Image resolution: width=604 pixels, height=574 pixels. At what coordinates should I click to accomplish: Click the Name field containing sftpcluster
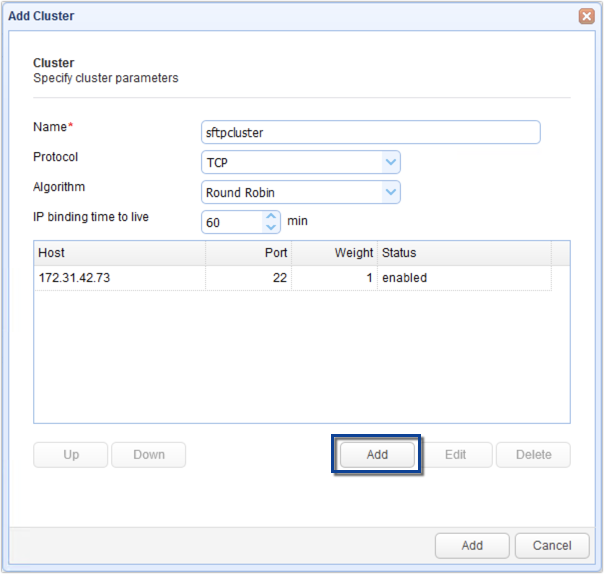click(x=370, y=133)
